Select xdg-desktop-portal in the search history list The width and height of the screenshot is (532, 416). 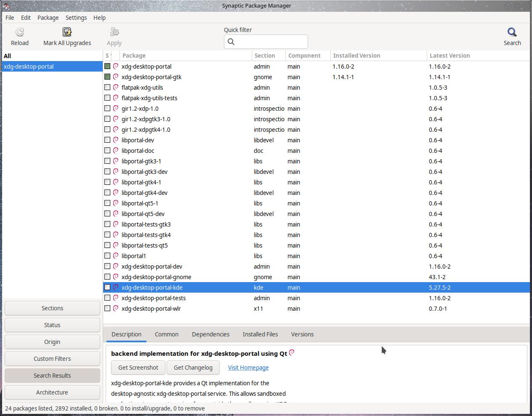pyautogui.click(x=52, y=67)
